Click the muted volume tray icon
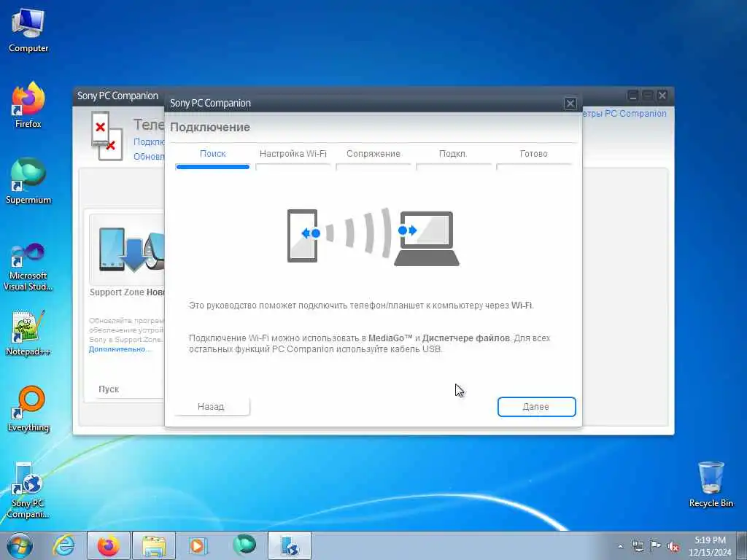 pyautogui.click(x=673, y=546)
